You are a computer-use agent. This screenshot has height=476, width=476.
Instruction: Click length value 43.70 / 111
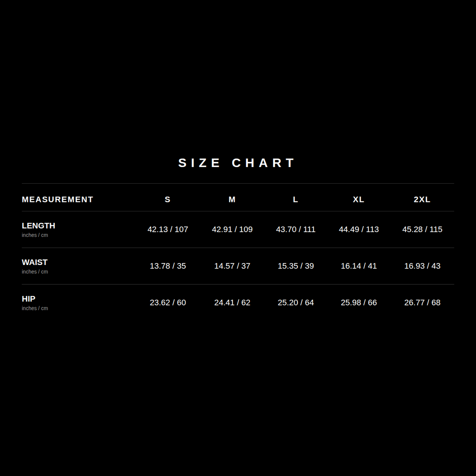coord(296,229)
